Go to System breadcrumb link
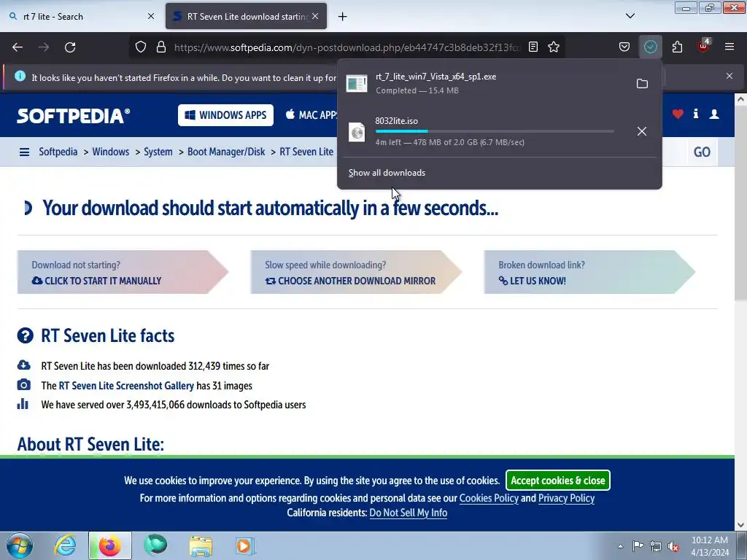This screenshot has height=560, width=747. point(158,152)
